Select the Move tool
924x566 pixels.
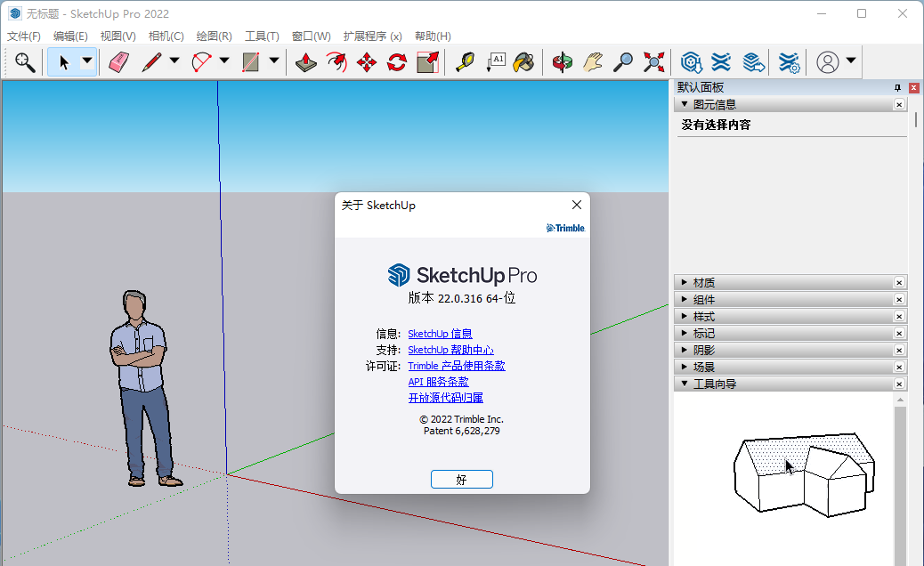[367, 61]
